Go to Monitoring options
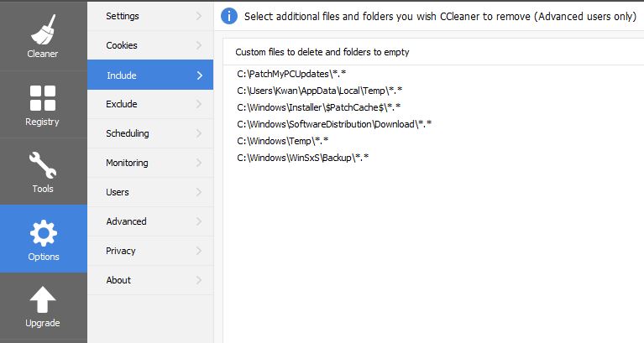Viewport: 644px width, 343px height. tap(127, 163)
